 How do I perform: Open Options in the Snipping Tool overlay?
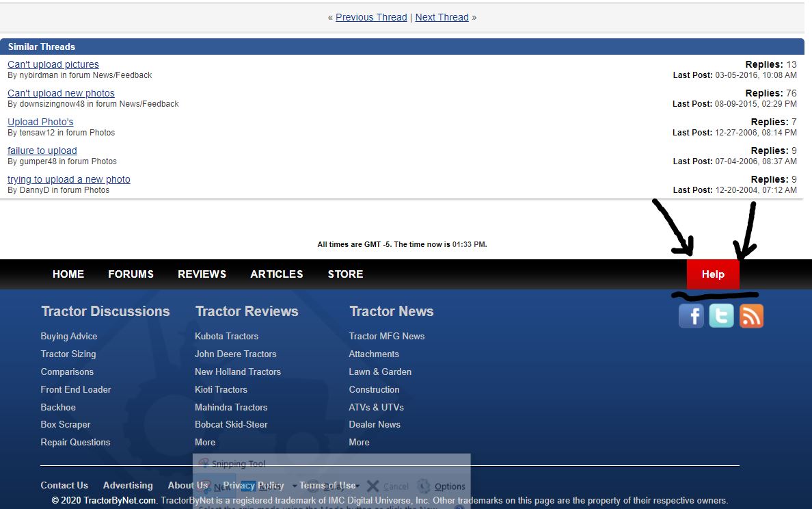pos(442,486)
